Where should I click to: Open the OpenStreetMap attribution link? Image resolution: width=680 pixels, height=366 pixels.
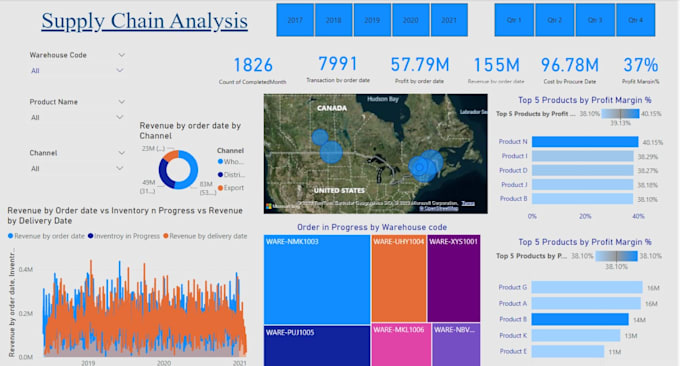[x=438, y=209]
